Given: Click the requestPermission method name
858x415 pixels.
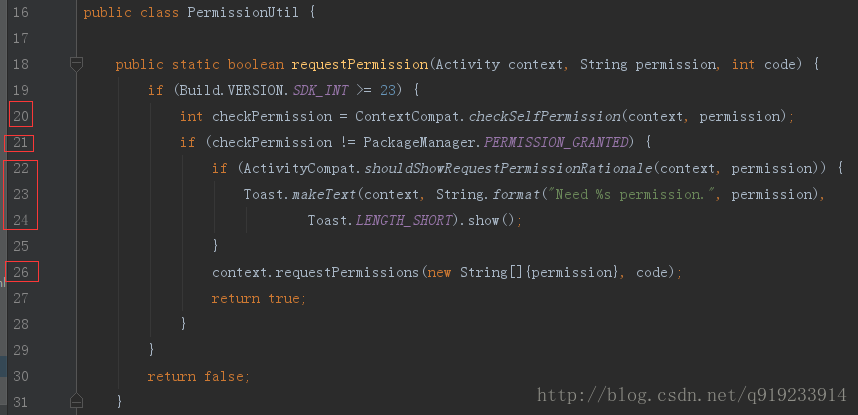Looking at the screenshot, I should (x=359, y=65).
